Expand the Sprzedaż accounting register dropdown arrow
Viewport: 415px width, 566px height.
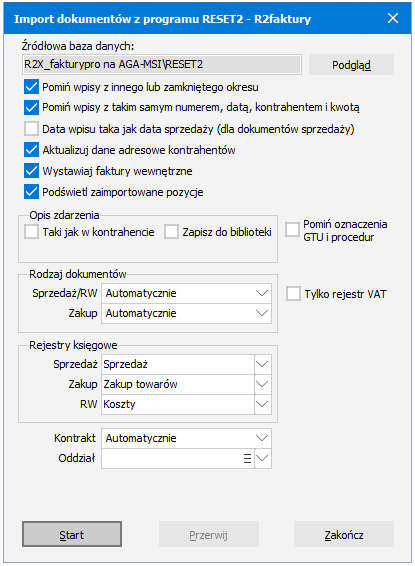262,364
